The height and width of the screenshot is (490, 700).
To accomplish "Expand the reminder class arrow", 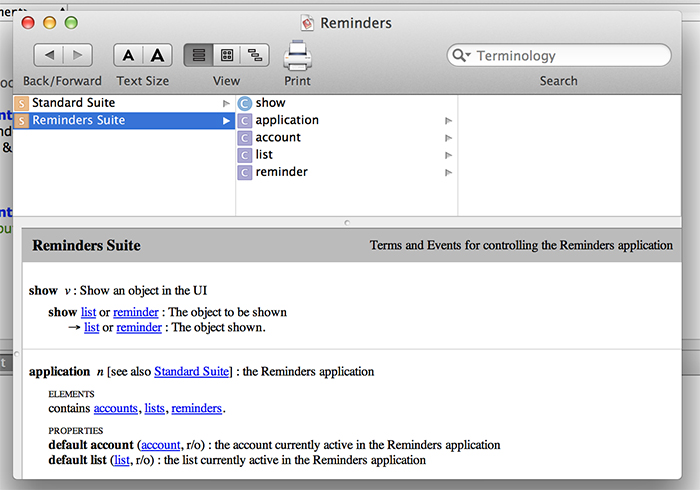I will [x=449, y=172].
